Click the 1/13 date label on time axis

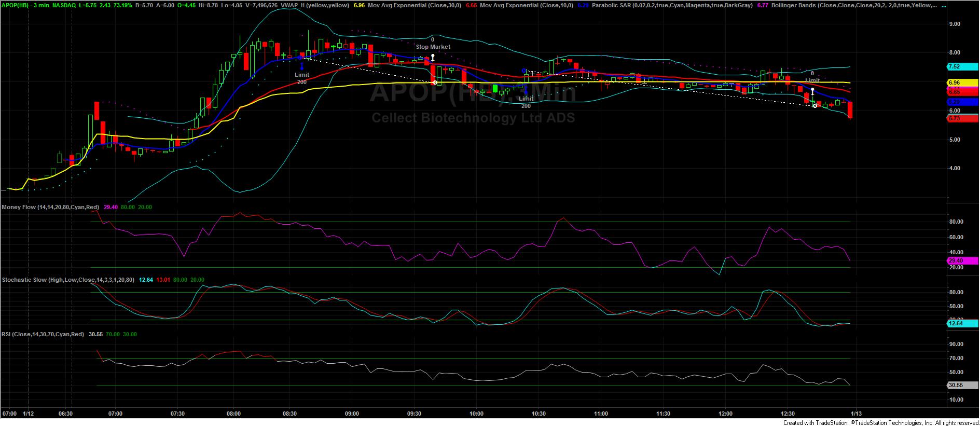[x=855, y=414]
